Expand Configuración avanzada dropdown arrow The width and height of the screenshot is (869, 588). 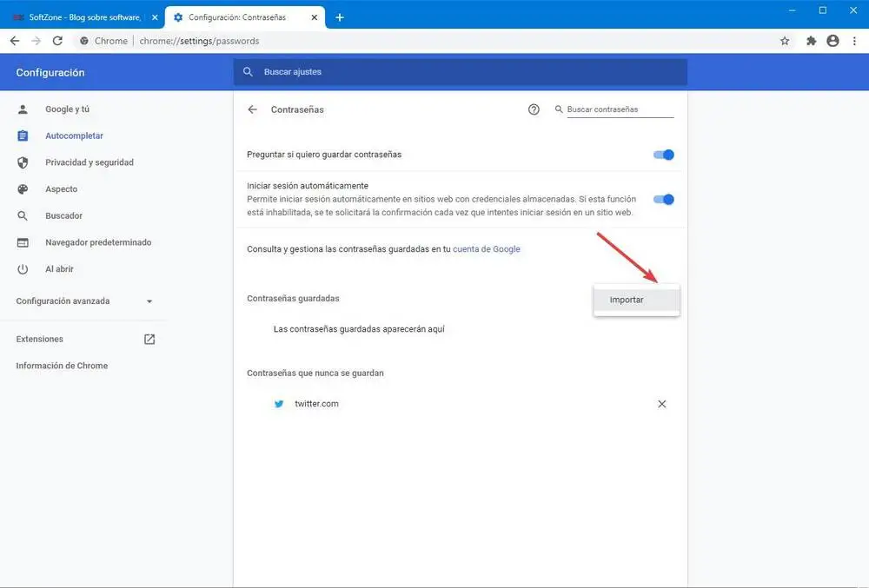pyautogui.click(x=149, y=301)
